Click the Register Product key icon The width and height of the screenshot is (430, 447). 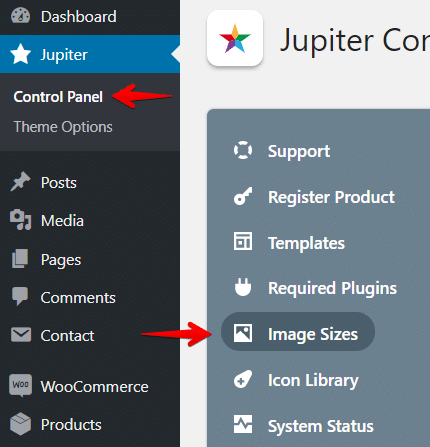(x=243, y=196)
